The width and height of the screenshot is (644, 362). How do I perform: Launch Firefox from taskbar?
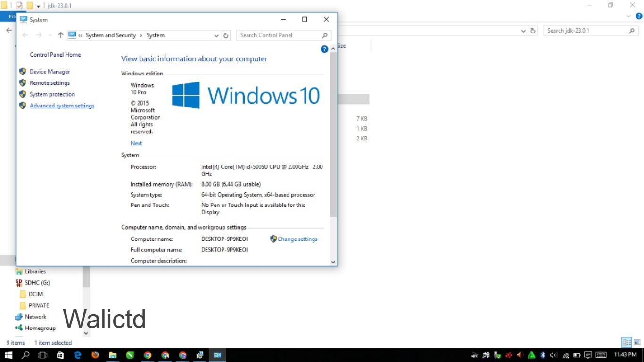(95, 355)
